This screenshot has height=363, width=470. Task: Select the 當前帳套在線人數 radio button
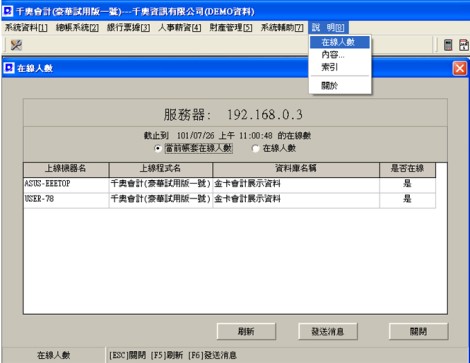pos(158,148)
